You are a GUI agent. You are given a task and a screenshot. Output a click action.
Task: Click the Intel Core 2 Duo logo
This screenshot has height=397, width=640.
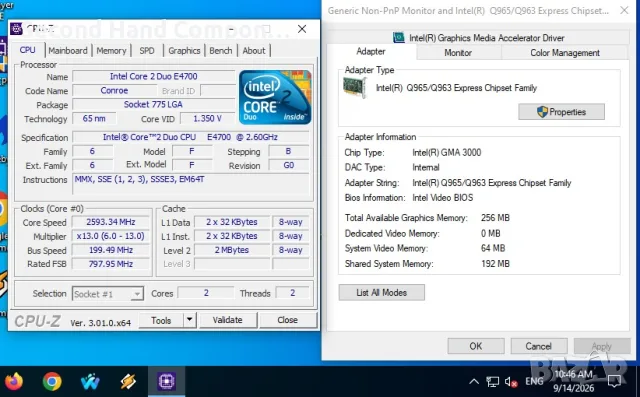pos(275,97)
